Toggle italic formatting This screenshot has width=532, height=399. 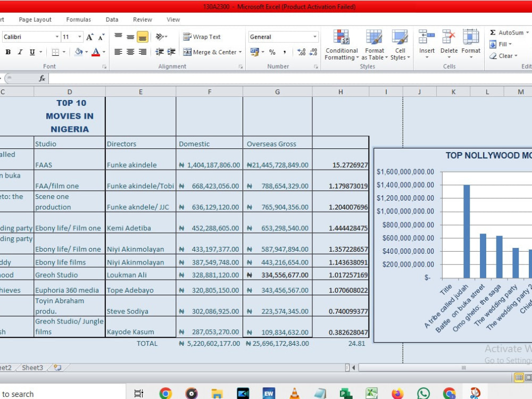click(20, 52)
